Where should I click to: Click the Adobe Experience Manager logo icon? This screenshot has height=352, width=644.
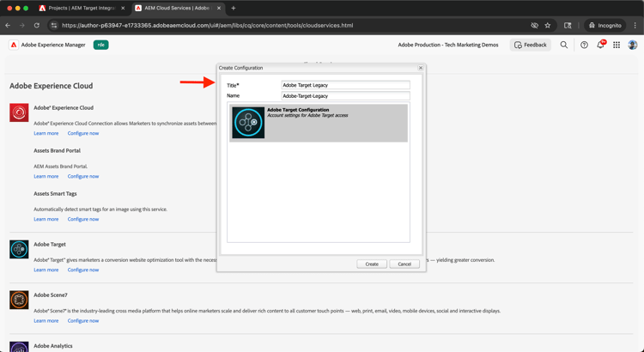[14, 45]
